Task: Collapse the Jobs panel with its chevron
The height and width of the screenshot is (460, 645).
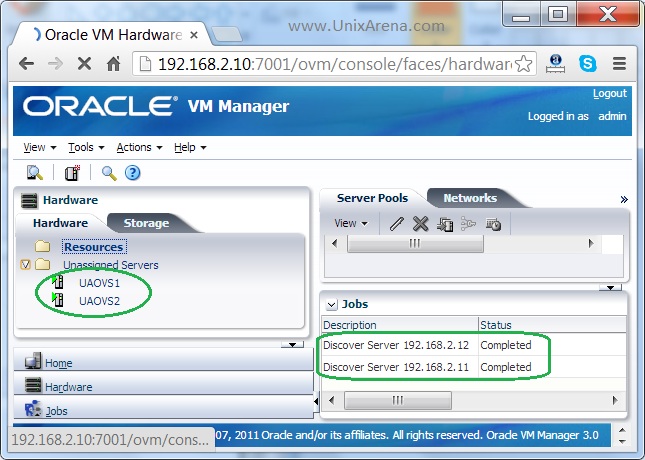Action: point(332,305)
